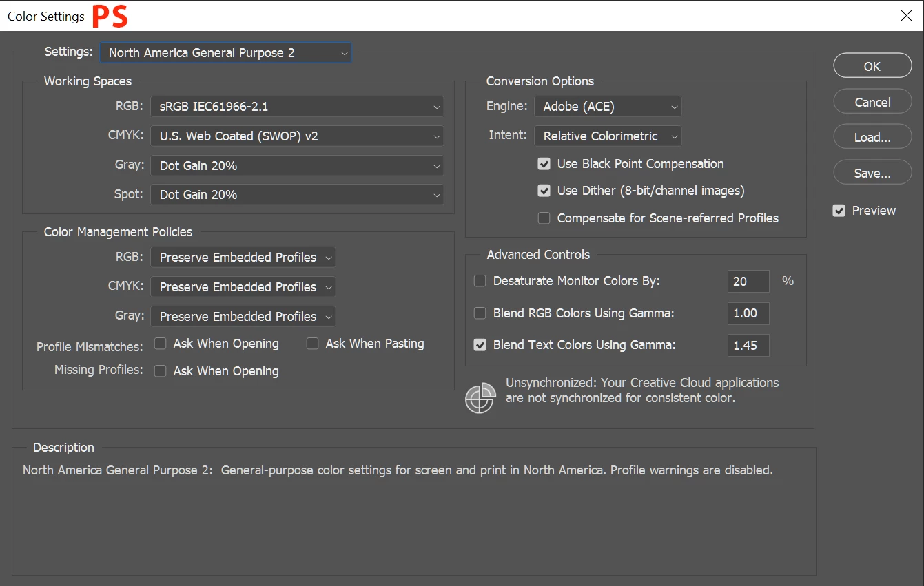Click the OK button
This screenshot has height=586, width=924.
tap(872, 66)
